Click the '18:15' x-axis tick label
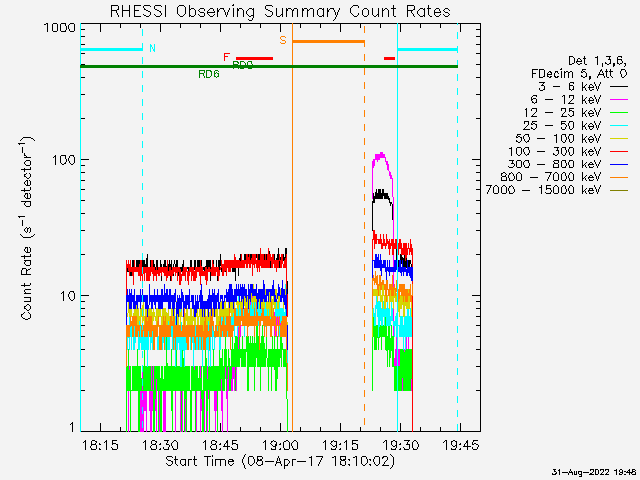 tap(100, 445)
